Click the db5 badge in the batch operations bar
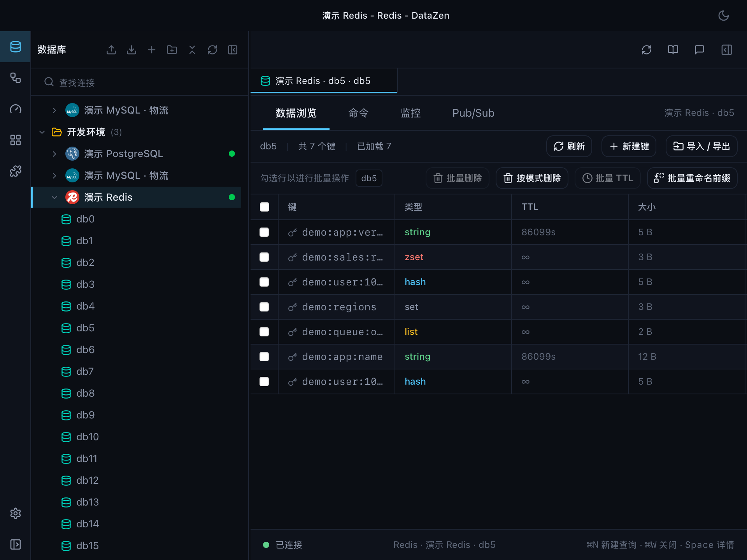747x560 pixels. (369, 178)
